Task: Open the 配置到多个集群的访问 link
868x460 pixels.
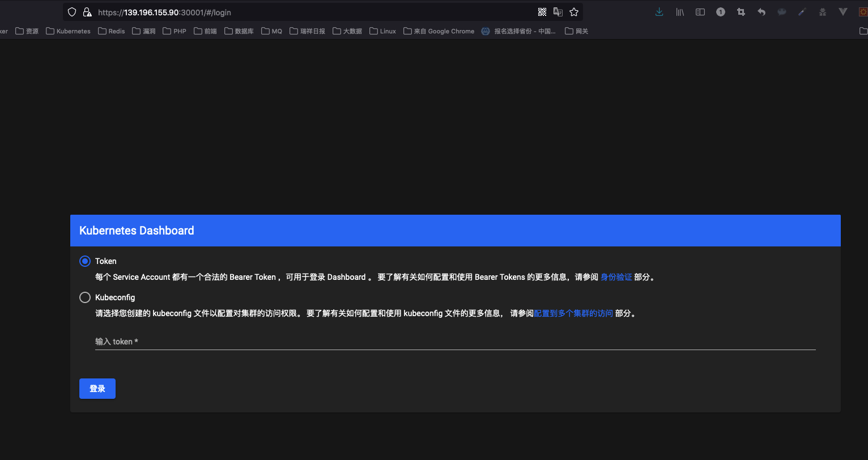Action: point(573,313)
